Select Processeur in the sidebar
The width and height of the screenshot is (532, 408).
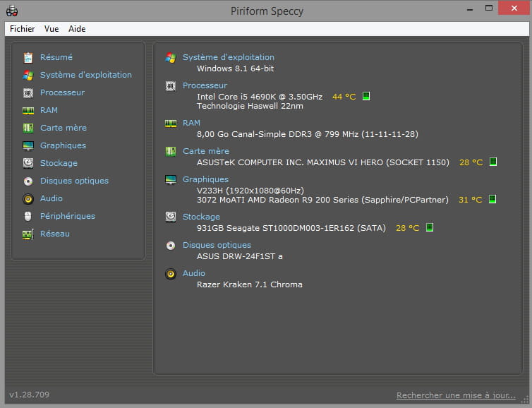click(62, 92)
